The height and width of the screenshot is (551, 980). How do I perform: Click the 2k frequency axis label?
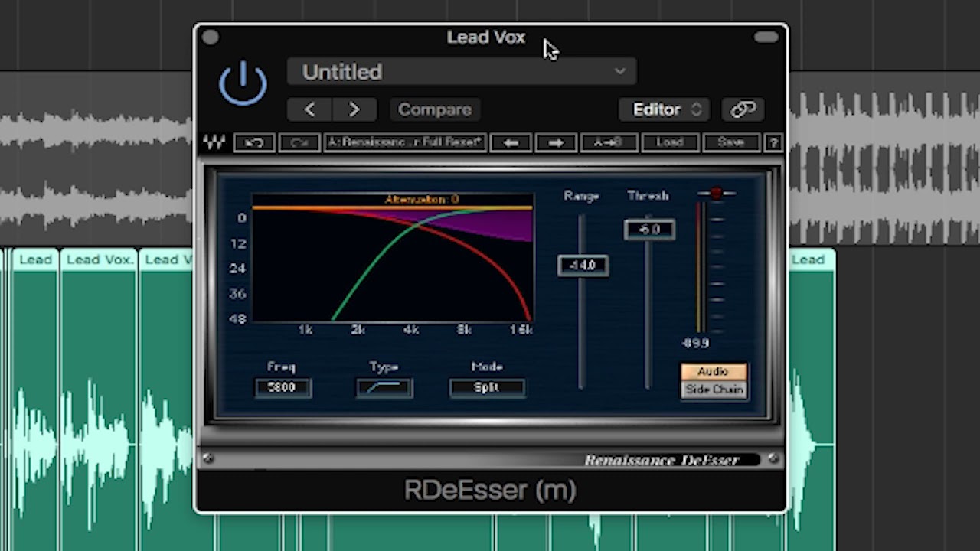358,331
